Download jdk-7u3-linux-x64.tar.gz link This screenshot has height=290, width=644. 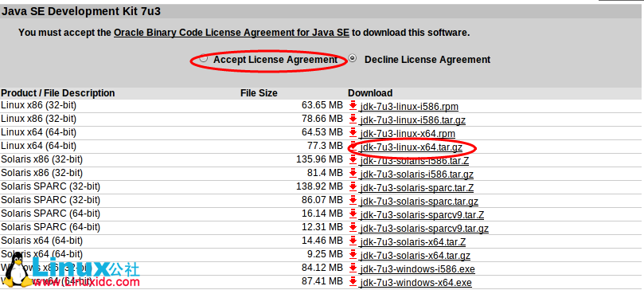[x=411, y=147]
